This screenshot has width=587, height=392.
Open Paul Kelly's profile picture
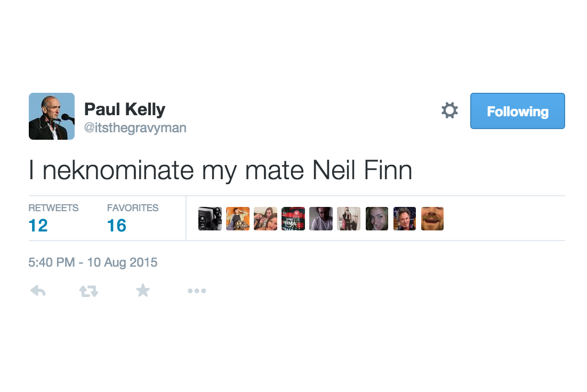(x=52, y=116)
